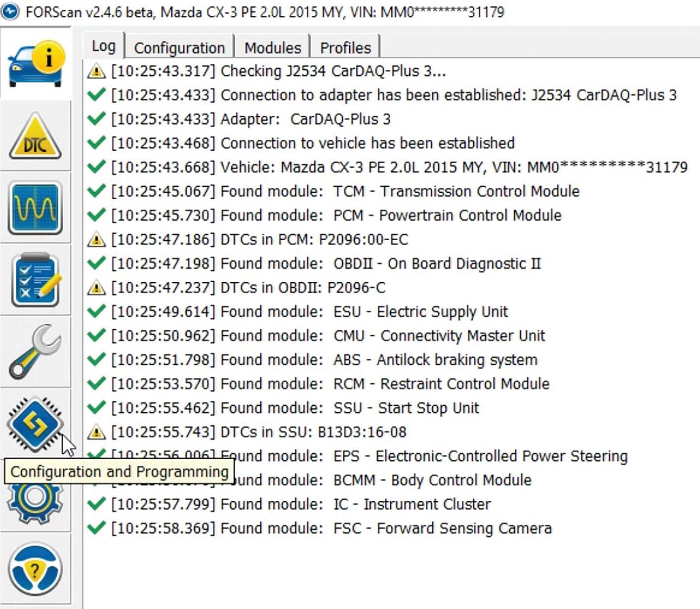Click checkmark beside PCM module entry

pos(96,215)
